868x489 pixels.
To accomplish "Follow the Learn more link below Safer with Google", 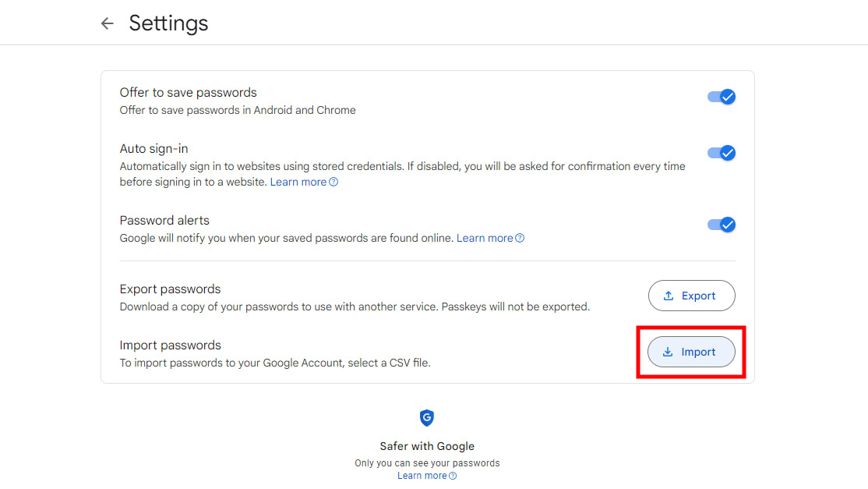I will [x=422, y=476].
